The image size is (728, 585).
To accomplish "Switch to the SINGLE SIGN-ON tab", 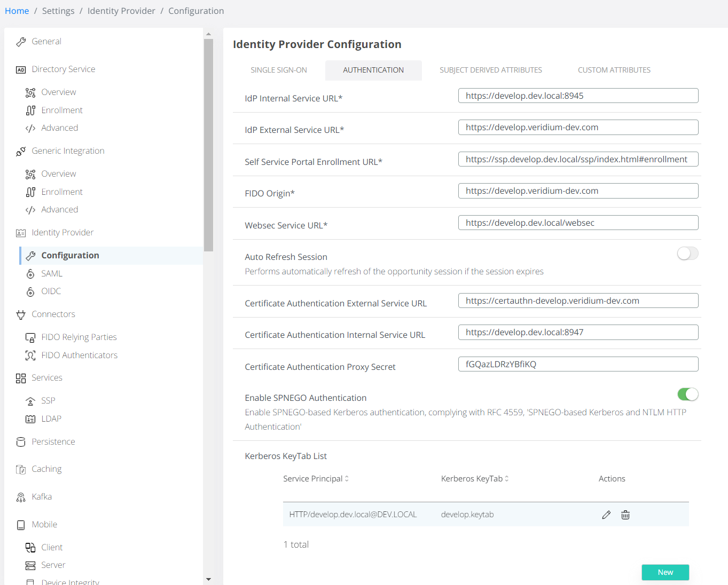I will click(x=279, y=70).
